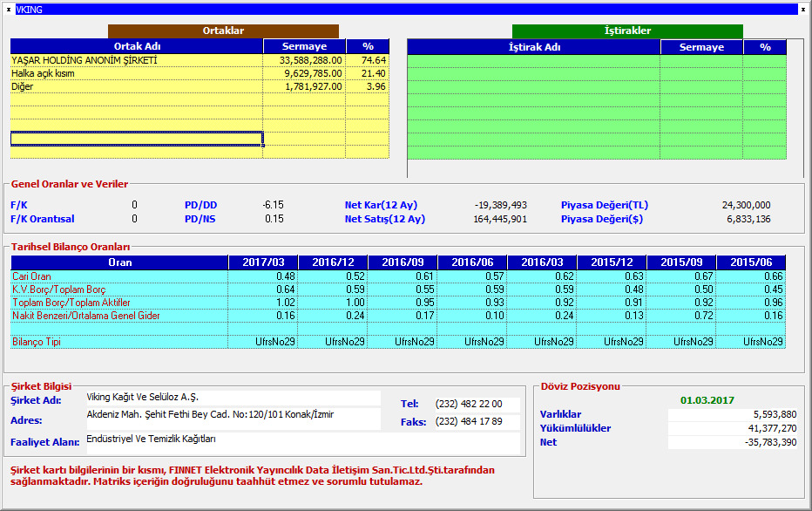Click the Genel Oranlar ve Veriler heading
Screen dimensions: 812x511
70,184
